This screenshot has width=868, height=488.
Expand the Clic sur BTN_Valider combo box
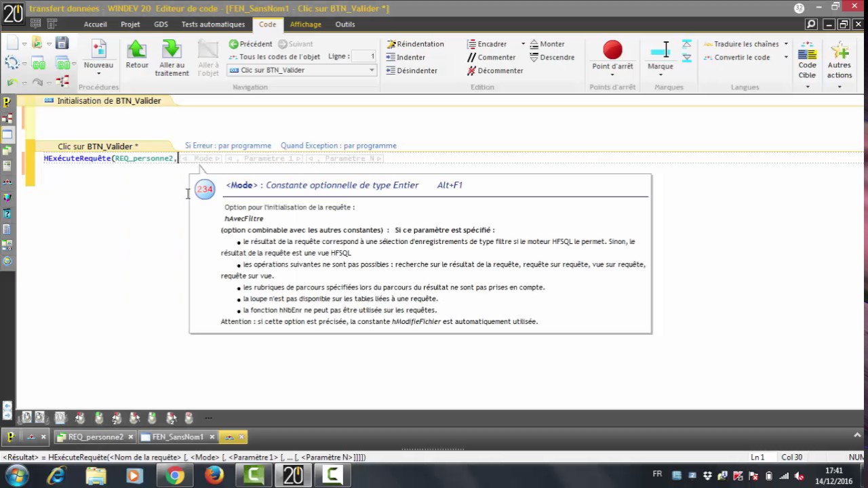372,70
